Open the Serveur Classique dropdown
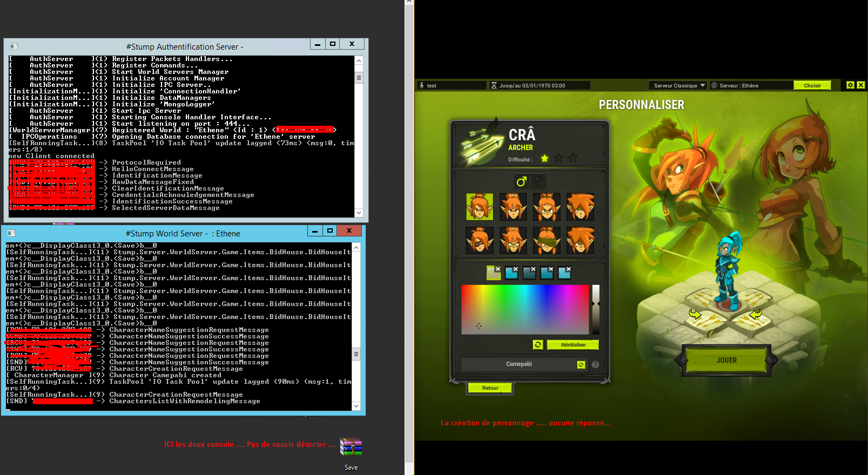 tap(677, 85)
